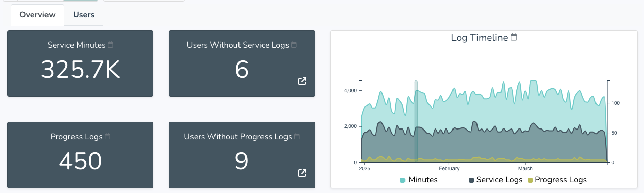Viewport: 644px width, 193px height.
Task: Click the 100 tick on the right axis
Action: coord(616,103)
